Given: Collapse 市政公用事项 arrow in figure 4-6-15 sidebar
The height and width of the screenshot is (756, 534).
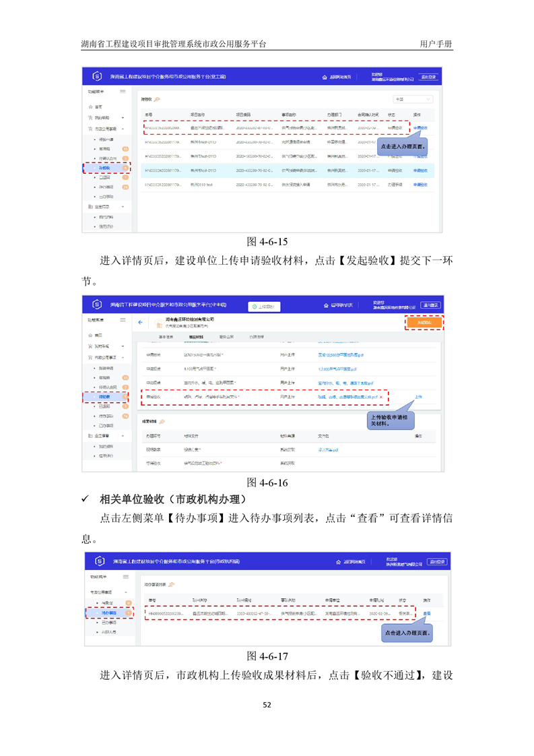Looking at the screenshot, I should (x=123, y=129).
